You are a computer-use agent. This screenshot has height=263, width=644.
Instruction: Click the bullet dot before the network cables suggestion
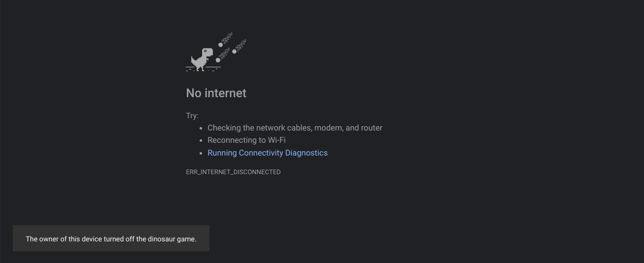click(x=201, y=128)
